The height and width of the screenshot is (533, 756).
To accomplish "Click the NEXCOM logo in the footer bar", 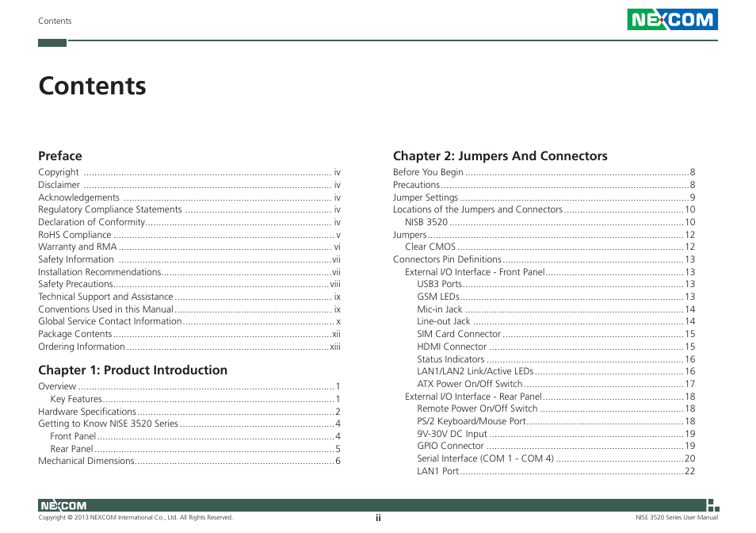I will (63, 505).
